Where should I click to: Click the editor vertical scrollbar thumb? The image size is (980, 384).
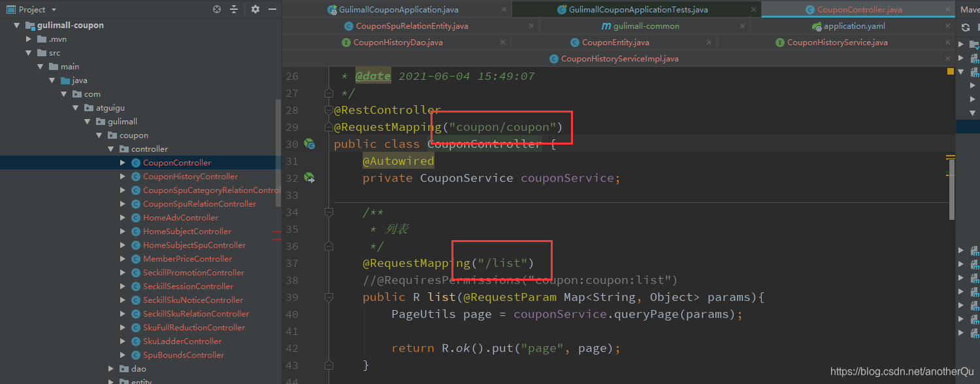[952, 189]
